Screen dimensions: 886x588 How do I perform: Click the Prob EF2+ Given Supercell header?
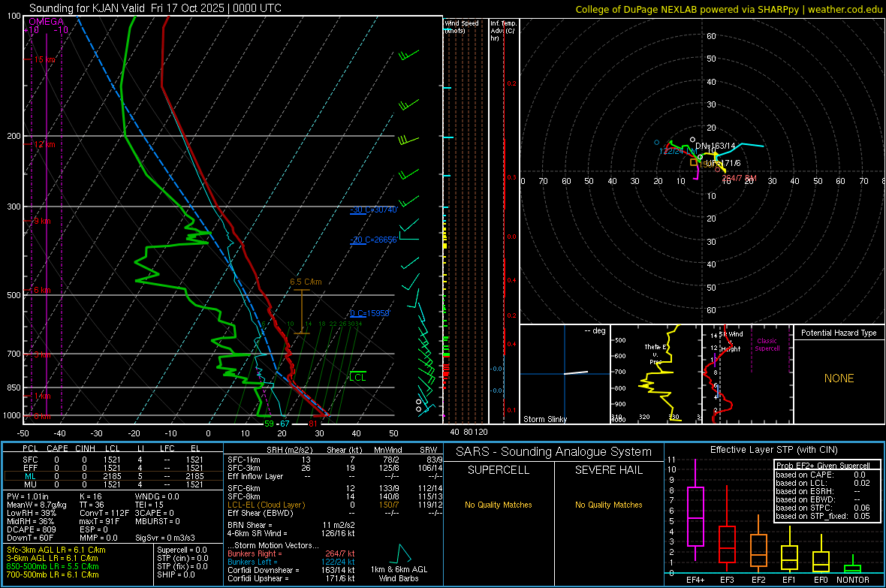pyautogui.click(x=823, y=466)
